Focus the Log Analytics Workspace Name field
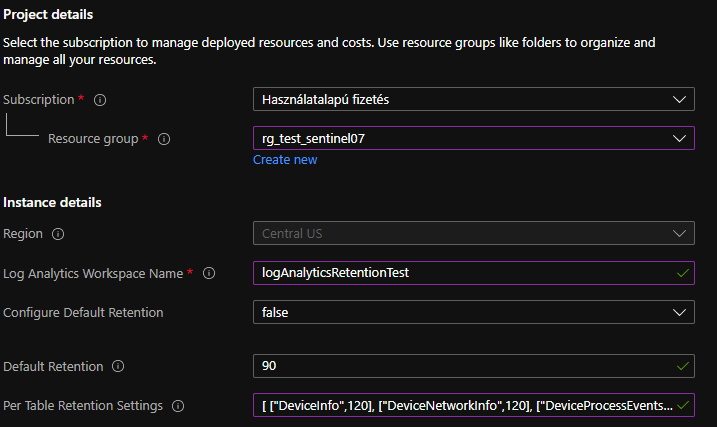Viewport: 717px width, 427px height. tap(460, 273)
